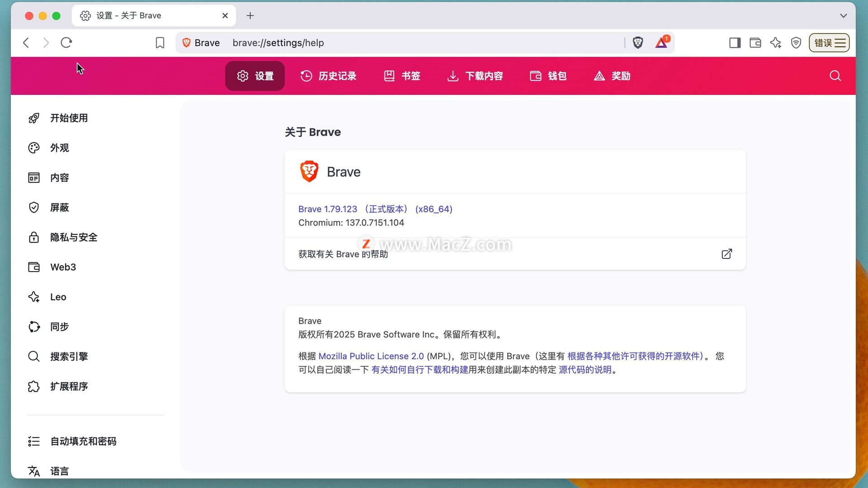Open Mozilla Public License 2.0 link
868x488 pixels.
pos(371,356)
